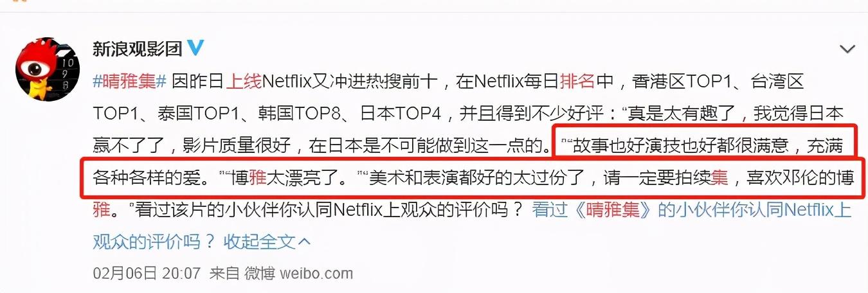Click red 雅 starting the fifth line

coord(102,210)
